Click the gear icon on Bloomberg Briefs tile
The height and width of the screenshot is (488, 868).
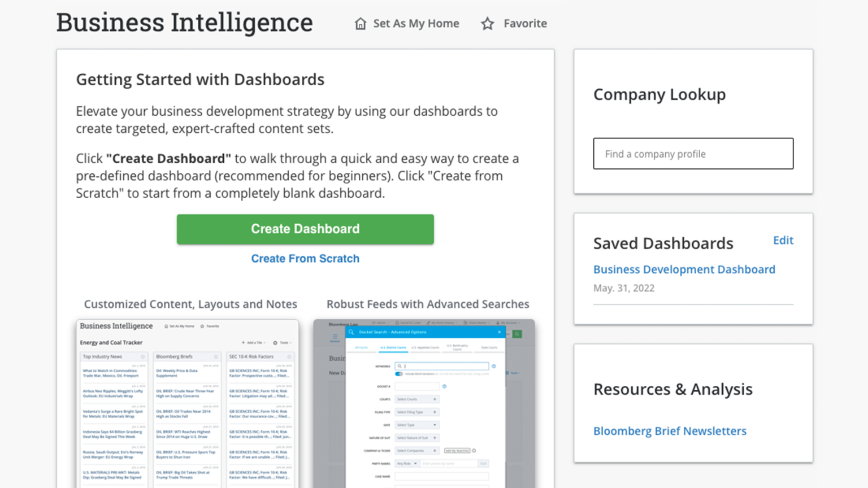click(216, 356)
